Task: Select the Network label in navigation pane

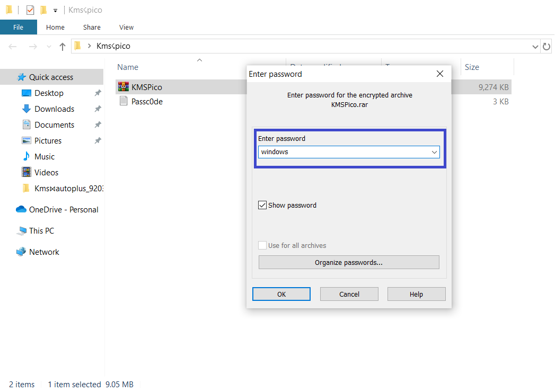Action: point(44,252)
